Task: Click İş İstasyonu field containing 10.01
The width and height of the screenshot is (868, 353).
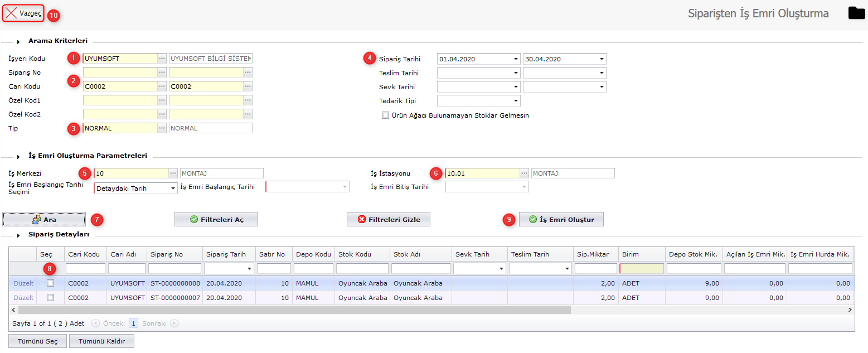Action: point(482,173)
